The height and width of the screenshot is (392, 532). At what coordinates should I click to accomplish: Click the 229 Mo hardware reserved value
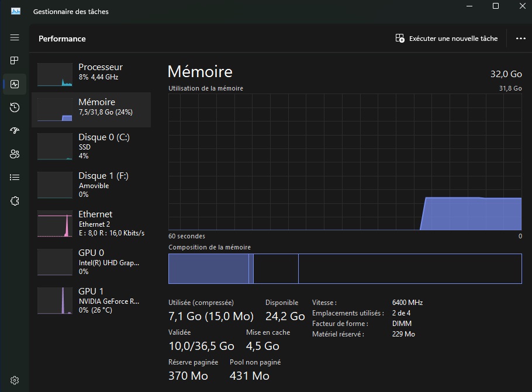(404, 334)
